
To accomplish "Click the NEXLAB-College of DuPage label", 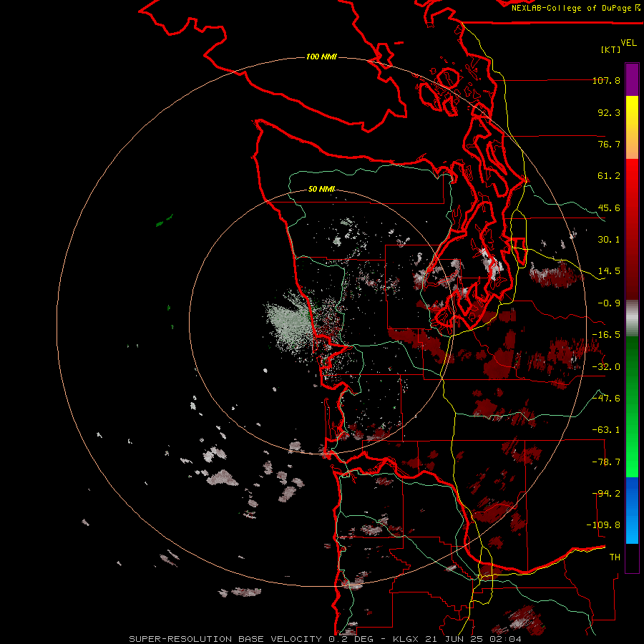I will (x=575, y=8).
